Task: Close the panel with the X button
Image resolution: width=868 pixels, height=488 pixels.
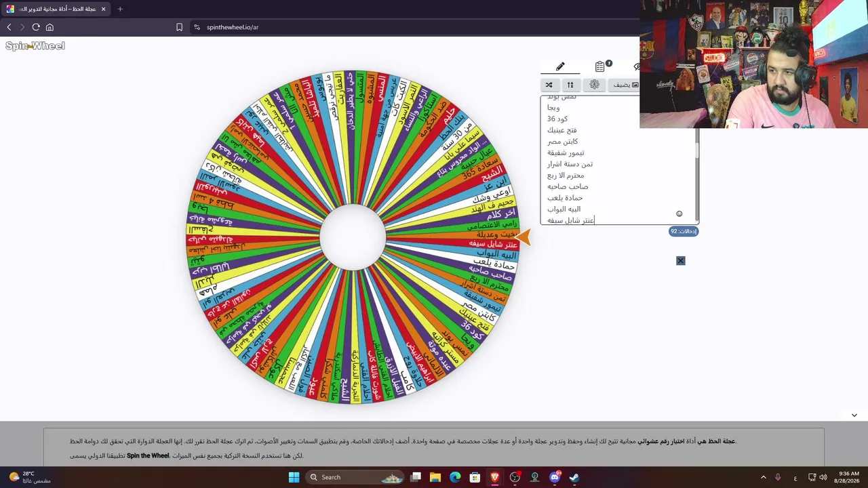Action: pos(681,261)
